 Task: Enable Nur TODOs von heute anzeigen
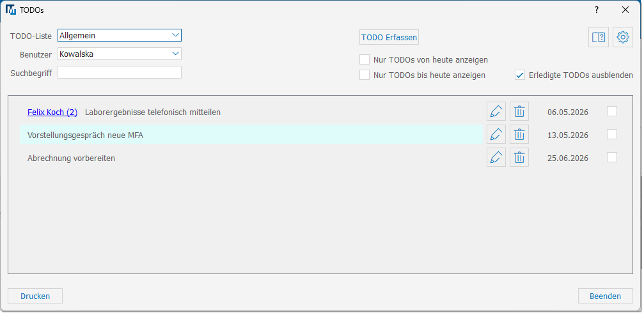[365, 59]
